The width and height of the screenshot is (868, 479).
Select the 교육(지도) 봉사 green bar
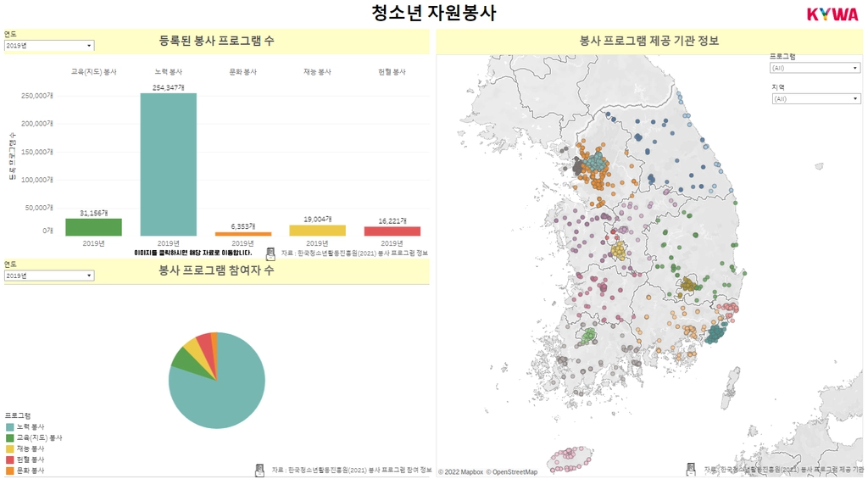pyautogui.click(x=93, y=227)
